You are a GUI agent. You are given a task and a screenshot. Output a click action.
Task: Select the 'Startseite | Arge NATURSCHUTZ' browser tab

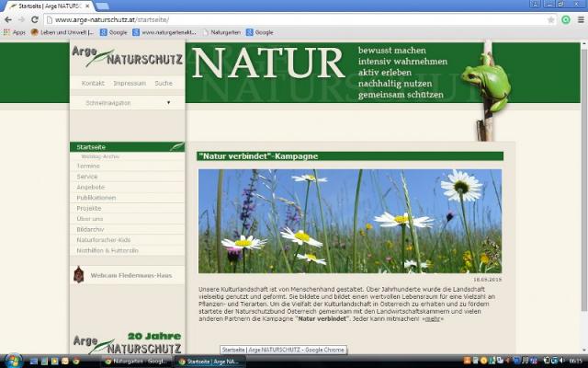[49, 6]
